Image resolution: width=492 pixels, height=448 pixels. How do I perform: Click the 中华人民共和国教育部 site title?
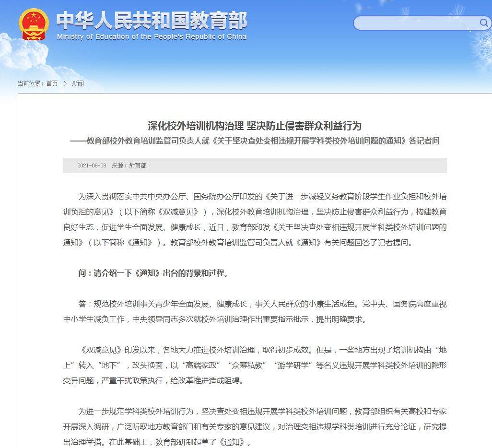152,21
